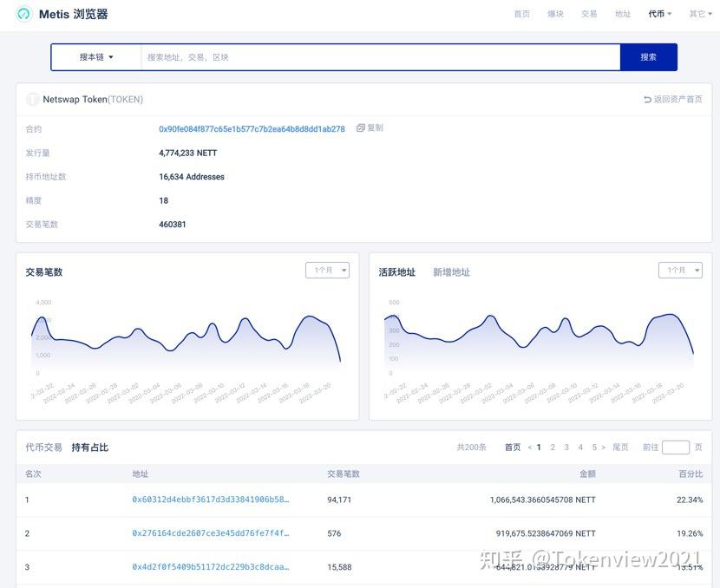Click the 百分比 column header
The width and height of the screenshot is (720, 588).
[x=691, y=474]
